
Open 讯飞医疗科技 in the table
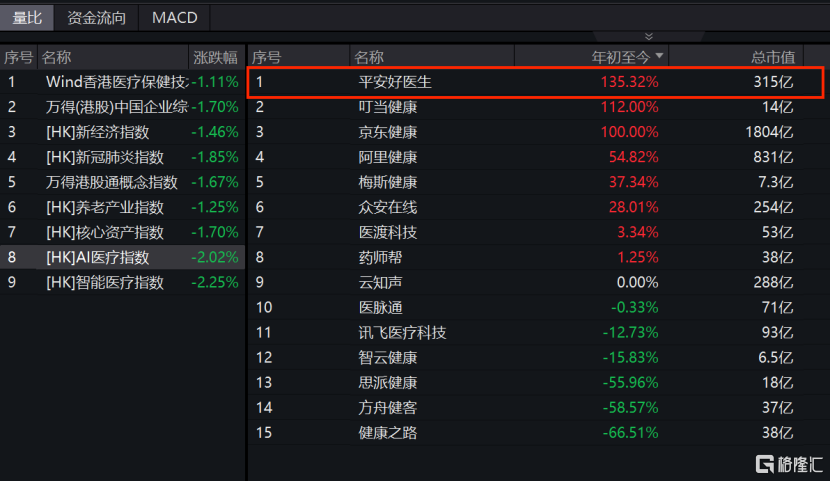click(402, 332)
